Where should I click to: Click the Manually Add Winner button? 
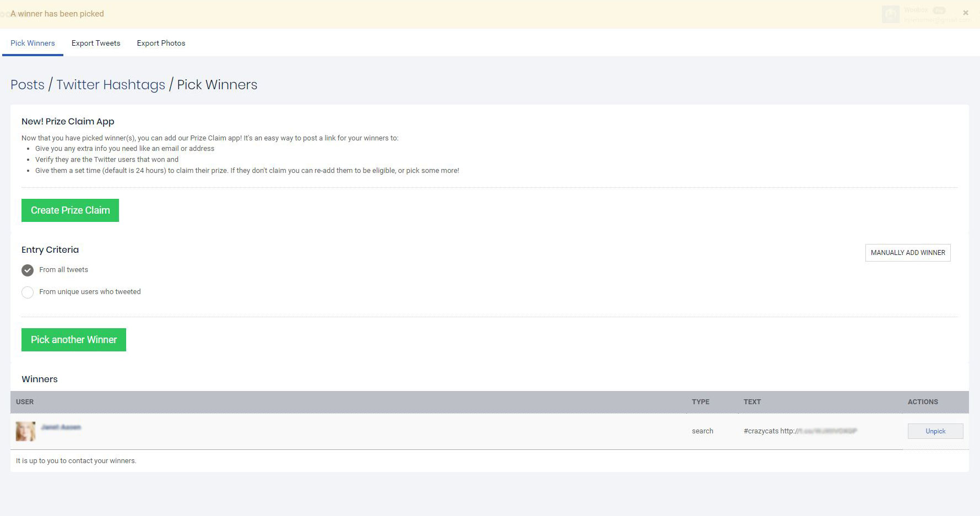click(908, 253)
